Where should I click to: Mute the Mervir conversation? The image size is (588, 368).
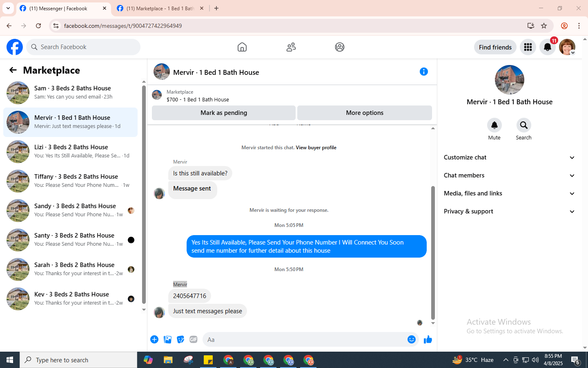click(494, 125)
